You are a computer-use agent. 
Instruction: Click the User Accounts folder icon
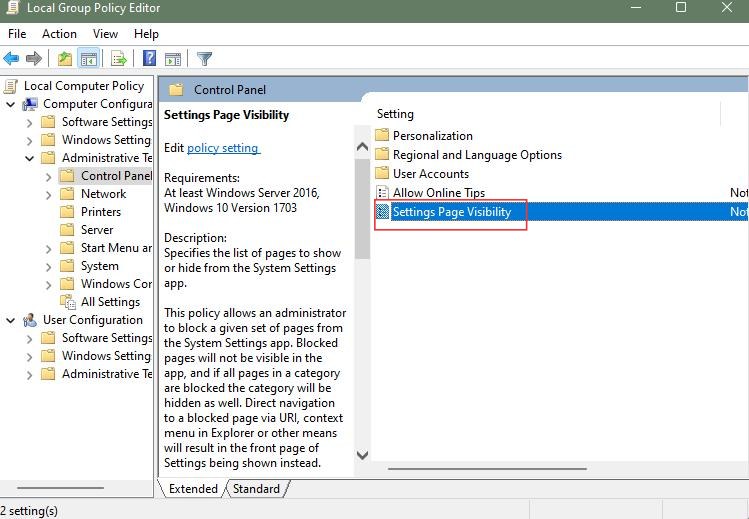click(382, 173)
